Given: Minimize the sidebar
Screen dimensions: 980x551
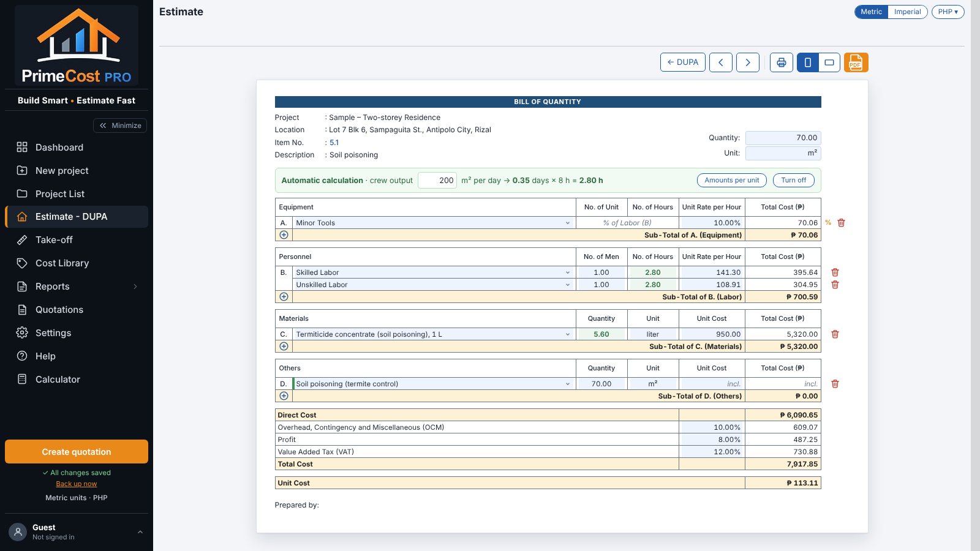Looking at the screenshot, I should [x=120, y=126].
